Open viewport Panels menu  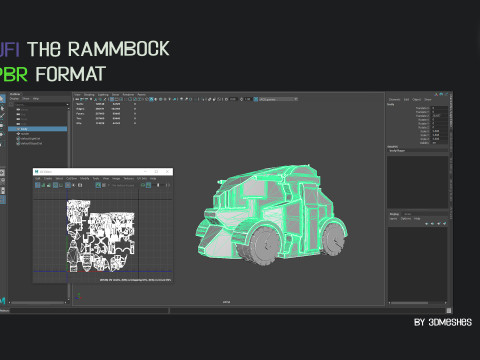142,95
